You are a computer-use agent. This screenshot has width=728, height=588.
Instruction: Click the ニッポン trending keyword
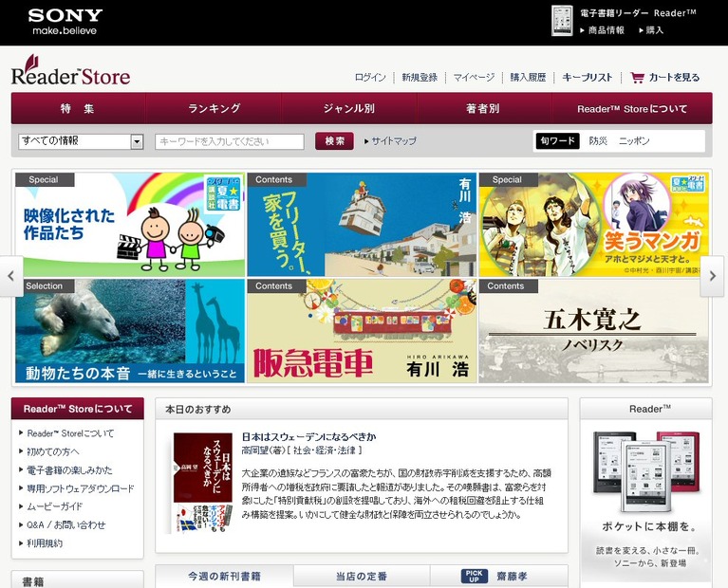(634, 140)
